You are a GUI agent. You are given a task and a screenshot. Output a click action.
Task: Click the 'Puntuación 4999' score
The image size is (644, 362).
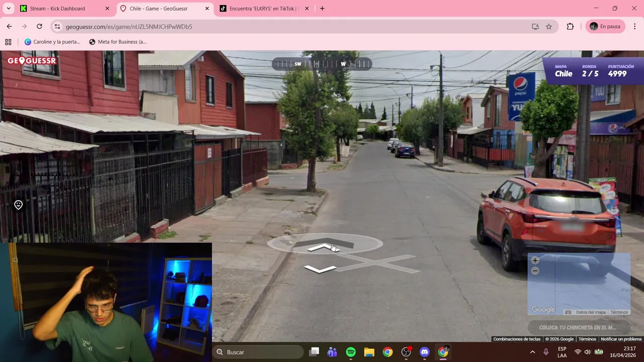pos(621,71)
